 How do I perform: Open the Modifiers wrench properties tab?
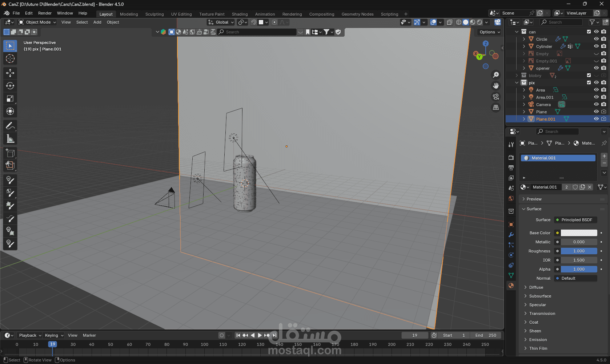tap(511, 235)
